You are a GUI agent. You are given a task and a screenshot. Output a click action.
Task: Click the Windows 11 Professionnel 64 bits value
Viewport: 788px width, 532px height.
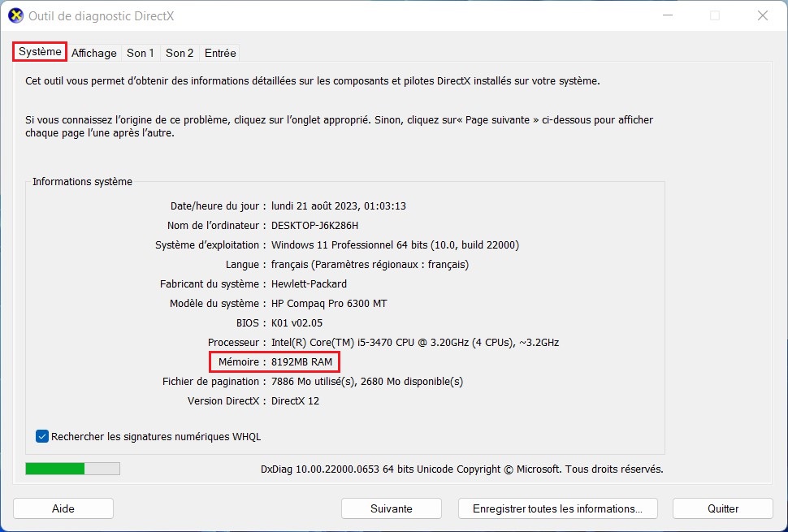pos(395,245)
